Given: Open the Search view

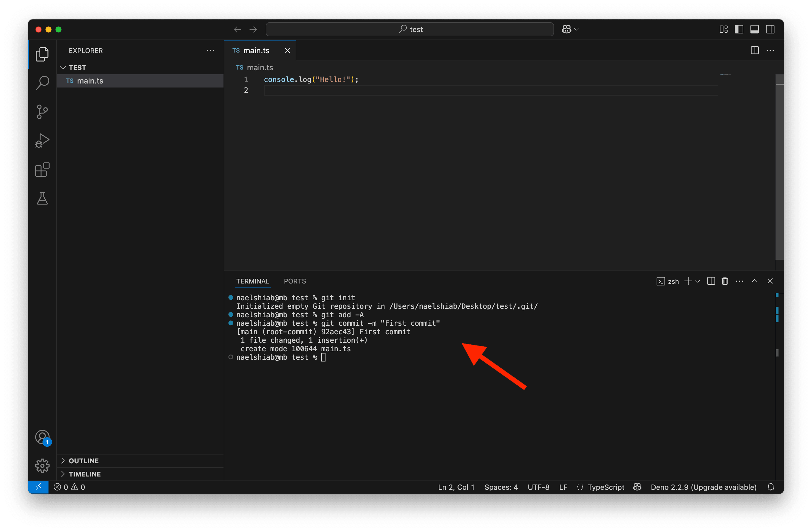Looking at the screenshot, I should (x=42, y=82).
